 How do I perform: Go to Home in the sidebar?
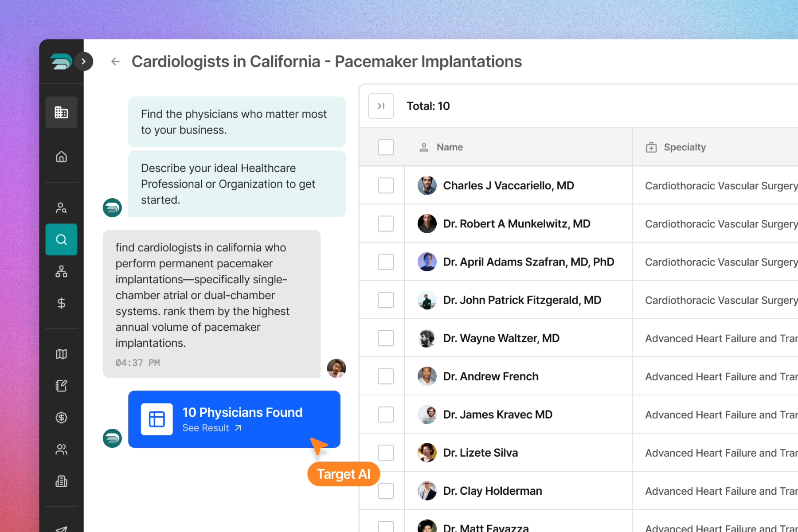pos(61,156)
